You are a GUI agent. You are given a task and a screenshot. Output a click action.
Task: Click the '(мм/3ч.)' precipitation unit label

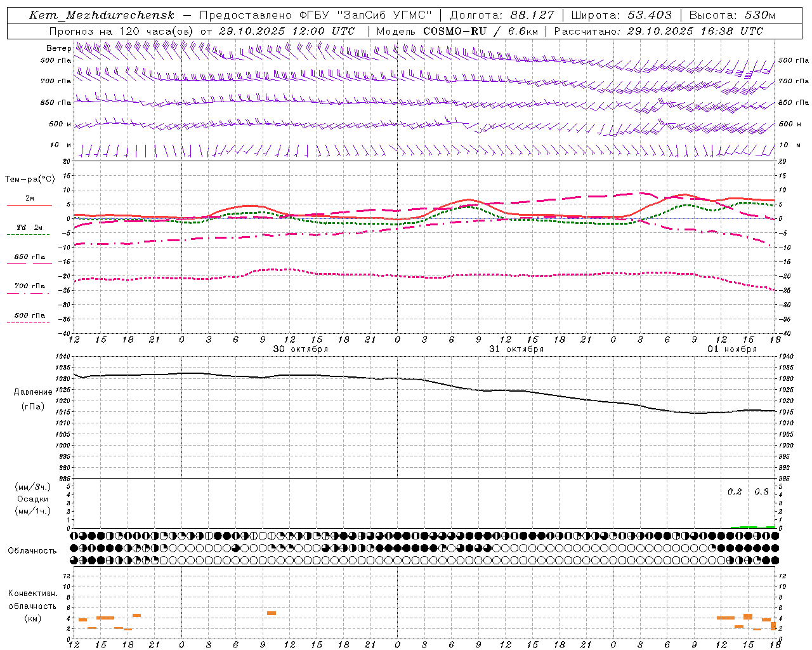point(33,487)
